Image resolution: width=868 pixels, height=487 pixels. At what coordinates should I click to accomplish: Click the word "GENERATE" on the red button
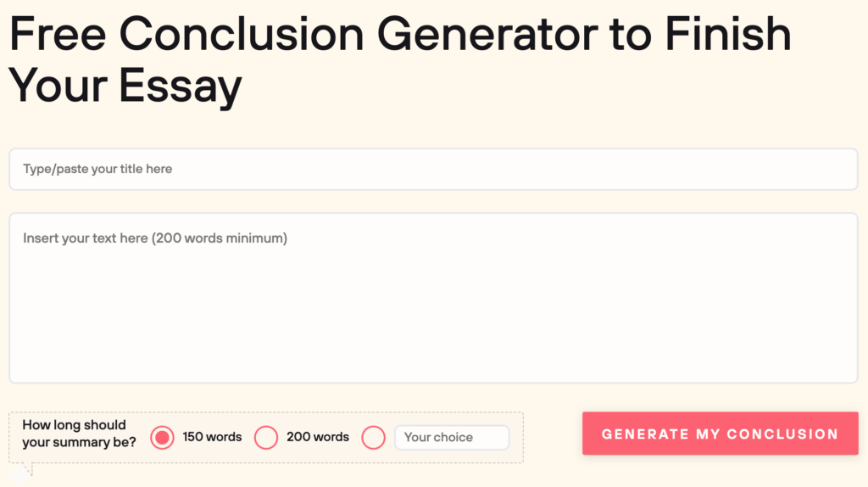click(645, 434)
